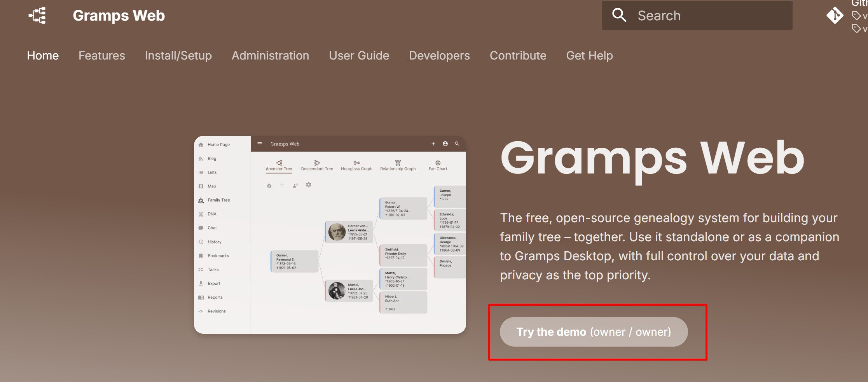Click the Hébert, Ruth Ann card
The height and width of the screenshot is (382, 868).
403,302
